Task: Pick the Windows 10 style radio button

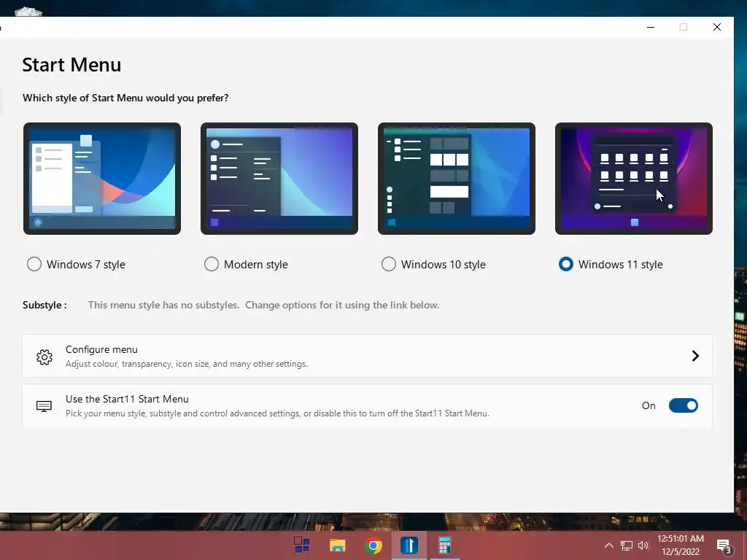Action: tap(389, 264)
